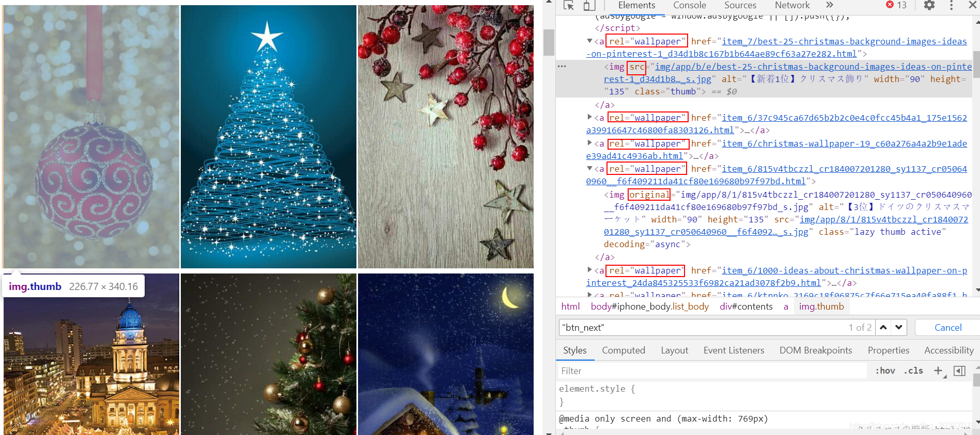
Task: Activate the inspect element picker icon
Action: 569,6
